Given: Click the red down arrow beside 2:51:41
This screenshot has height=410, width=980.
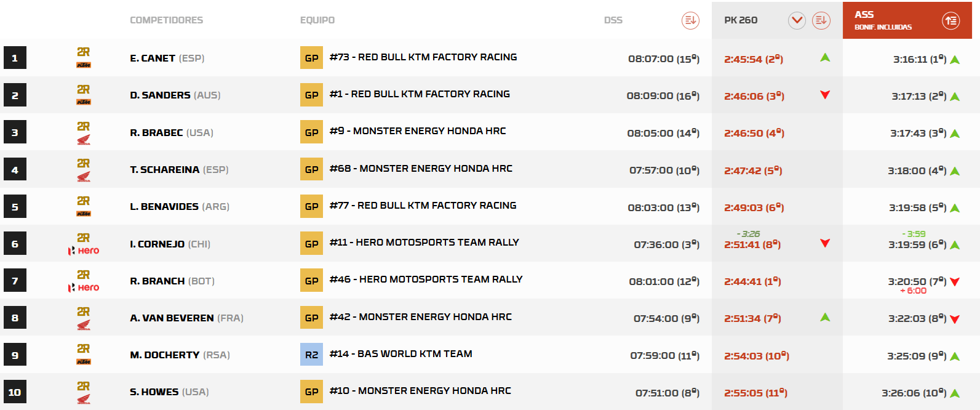Looking at the screenshot, I should click(825, 243).
